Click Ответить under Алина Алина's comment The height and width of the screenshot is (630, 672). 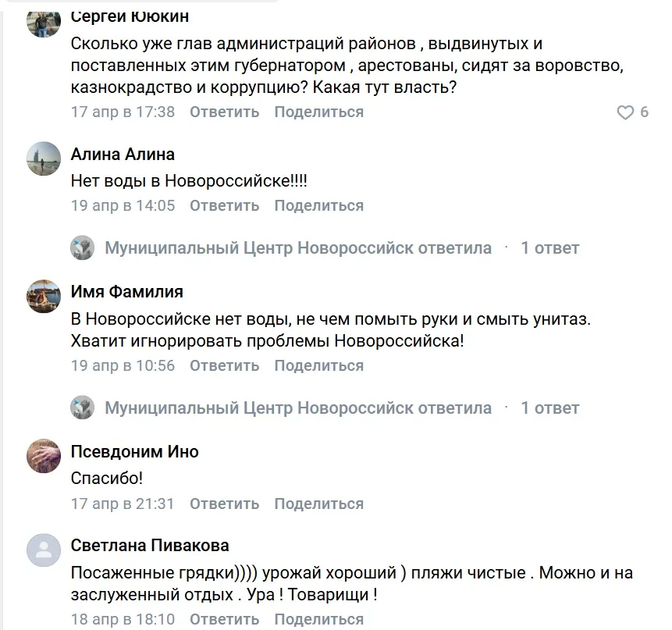click(224, 205)
